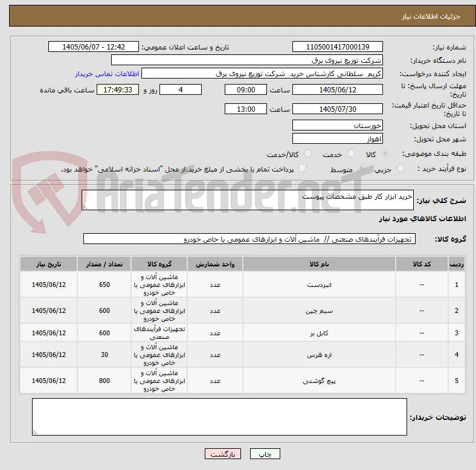Screen dimensions: 476x470
Task: Click the شماره نیاز number field
Action: (x=337, y=47)
